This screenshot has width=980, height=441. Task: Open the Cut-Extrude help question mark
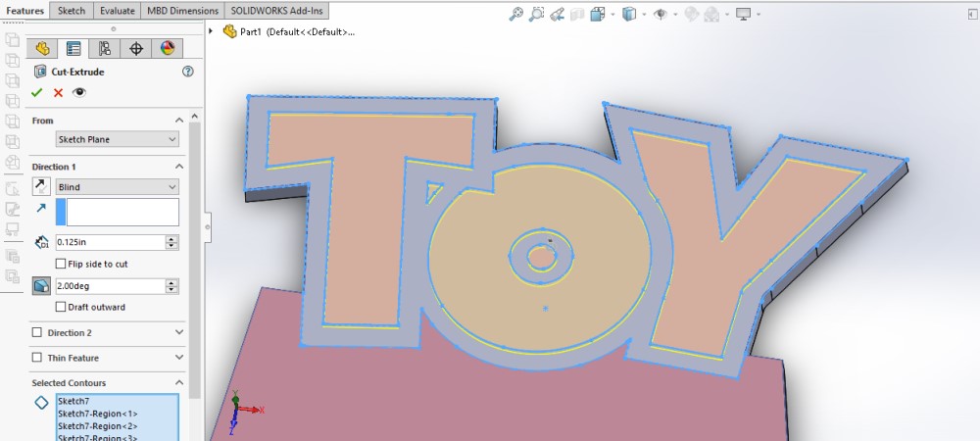point(187,72)
